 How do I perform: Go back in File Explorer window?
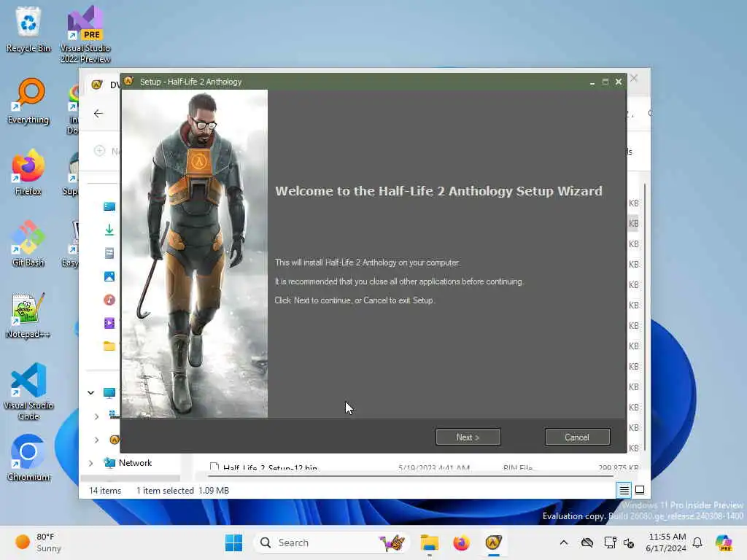(x=98, y=113)
